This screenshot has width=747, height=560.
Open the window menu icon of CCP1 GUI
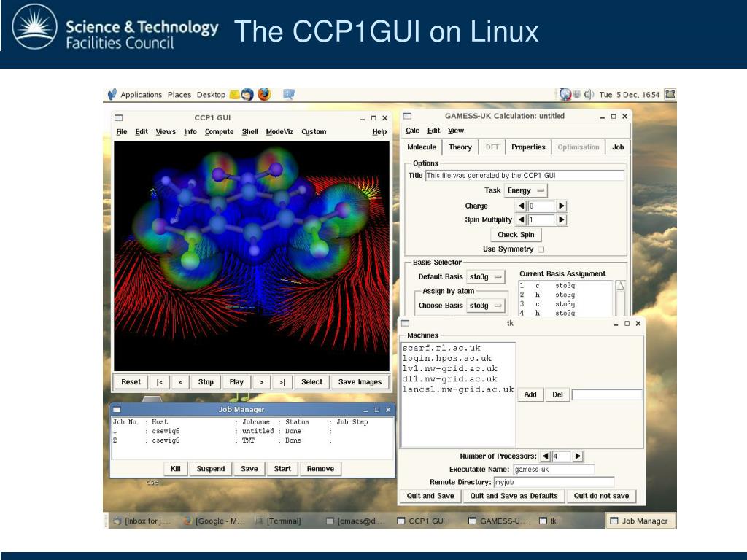(119, 117)
